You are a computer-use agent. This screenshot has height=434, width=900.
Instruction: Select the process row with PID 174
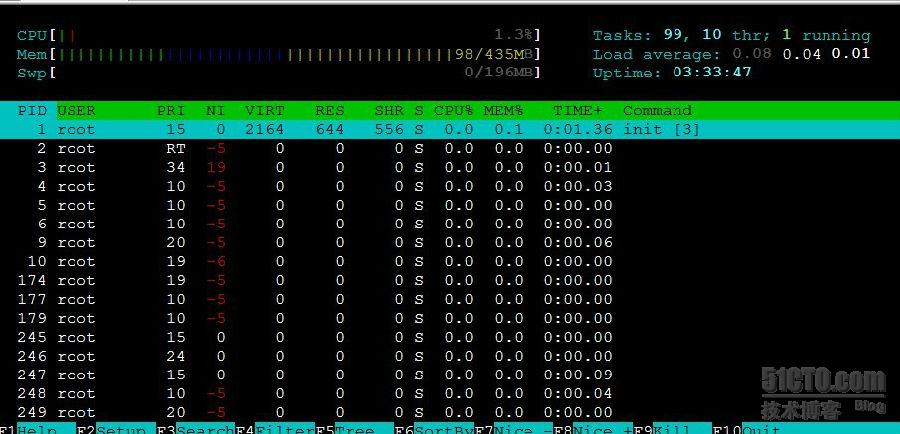pyautogui.click(x=450, y=281)
